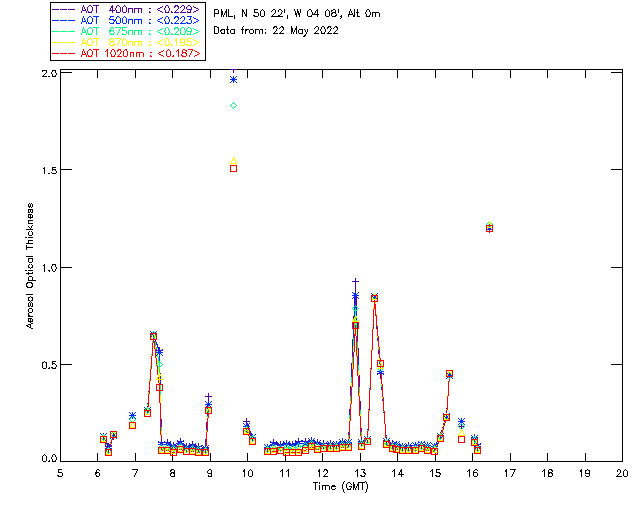Image resolution: width=640 pixels, height=512 pixels.
Task: Click the red square near 15.4 hours
Action: (450, 374)
